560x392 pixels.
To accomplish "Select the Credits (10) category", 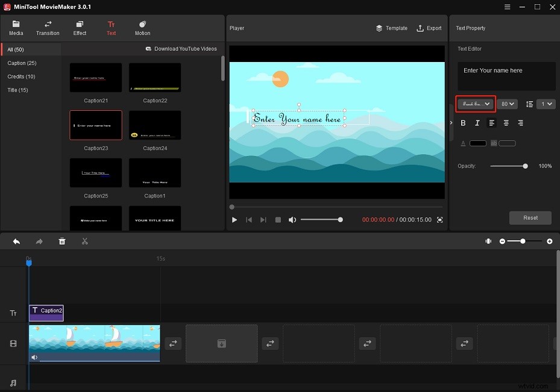I will coord(21,76).
